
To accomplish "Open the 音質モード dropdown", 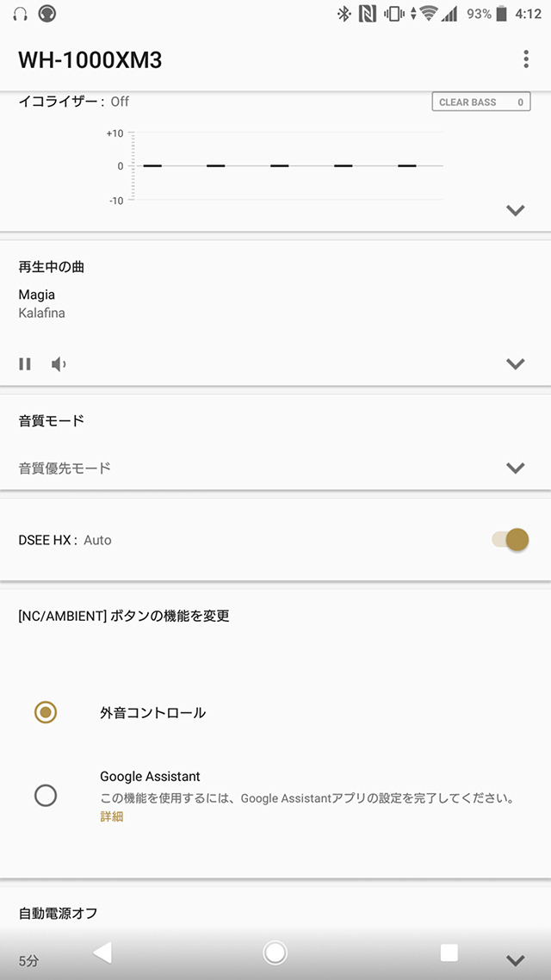I will 515,468.
